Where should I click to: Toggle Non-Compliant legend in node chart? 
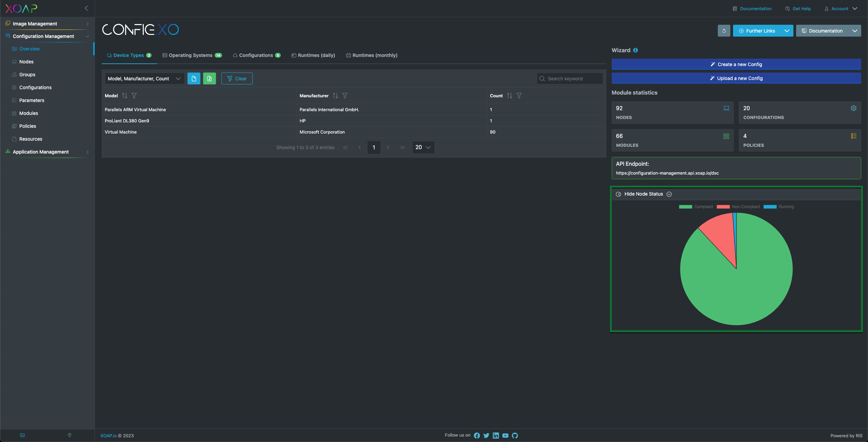738,207
